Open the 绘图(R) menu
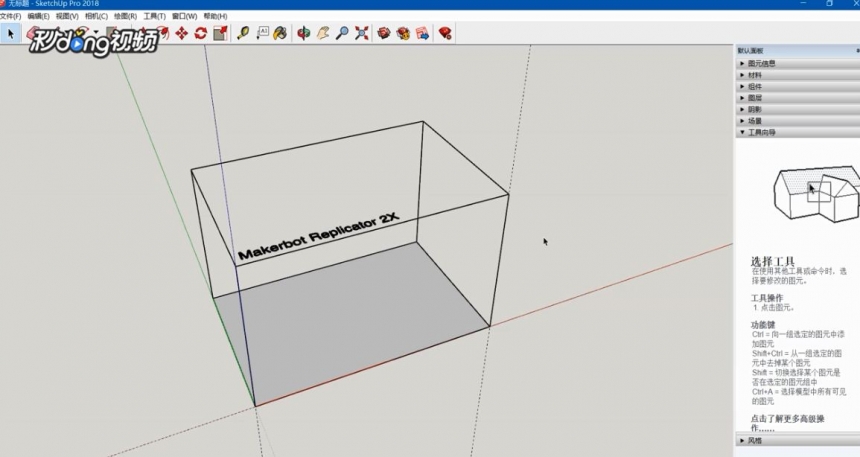 click(x=125, y=16)
